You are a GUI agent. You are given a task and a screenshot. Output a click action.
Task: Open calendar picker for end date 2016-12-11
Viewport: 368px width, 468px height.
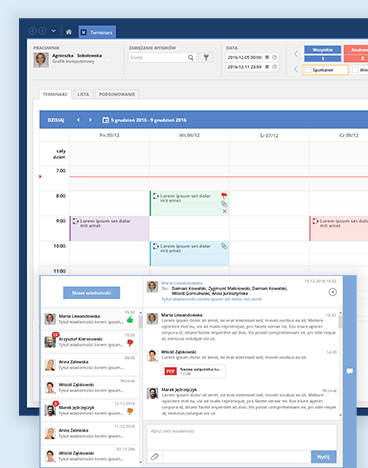[x=267, y=67]
